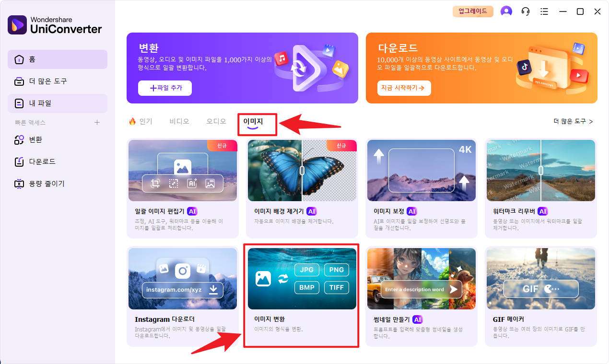Switch to the 비디오 tab

pos(179,122)
